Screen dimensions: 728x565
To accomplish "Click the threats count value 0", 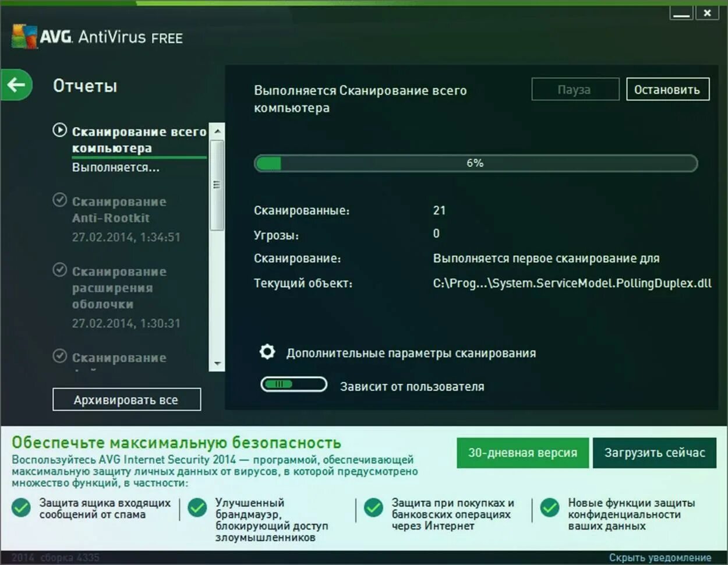I will point(436,234).
